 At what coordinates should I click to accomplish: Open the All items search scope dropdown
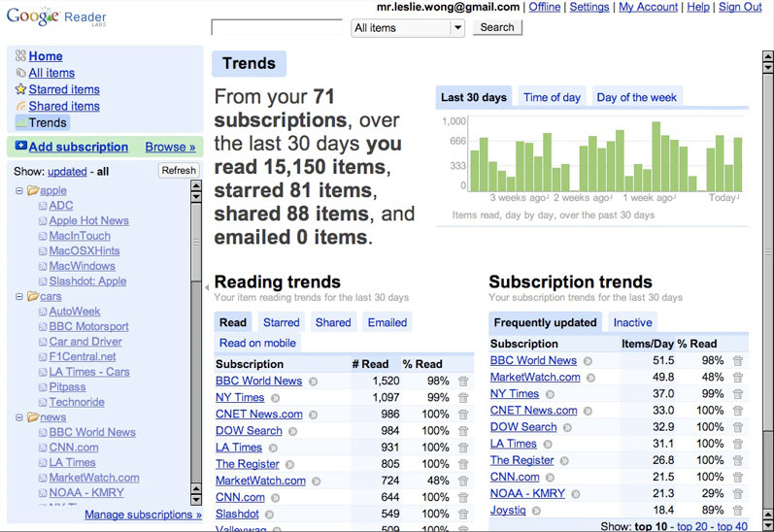pos(408,27)
